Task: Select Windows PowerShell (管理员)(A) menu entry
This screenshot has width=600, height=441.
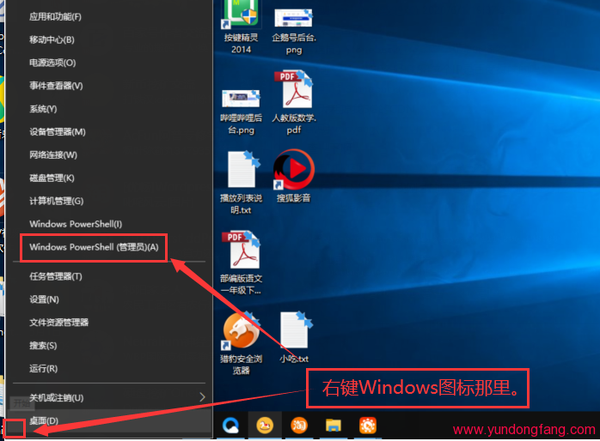Action: click(x=94, y=246)
